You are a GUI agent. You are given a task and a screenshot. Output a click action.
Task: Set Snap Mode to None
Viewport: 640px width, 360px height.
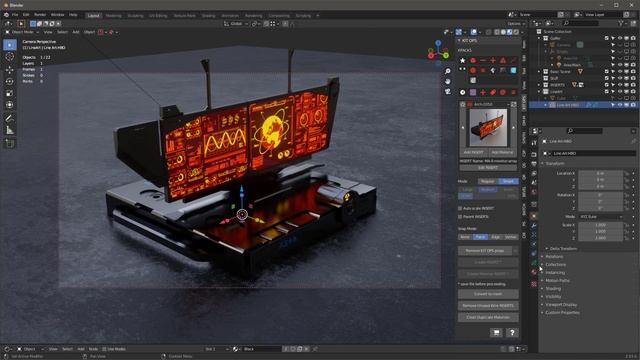[465, 237]
